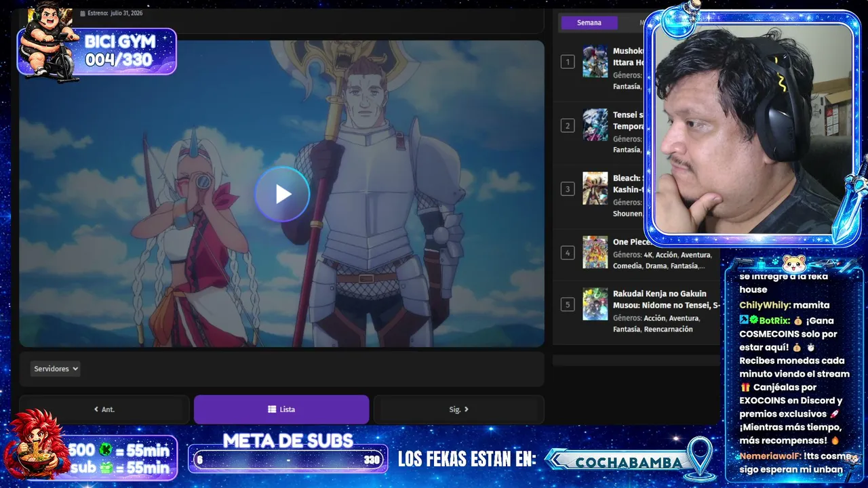This screenshot has width=868, height=488.
Task: Click the right chevron on Sig. button
Action: [x=467, y=409]
